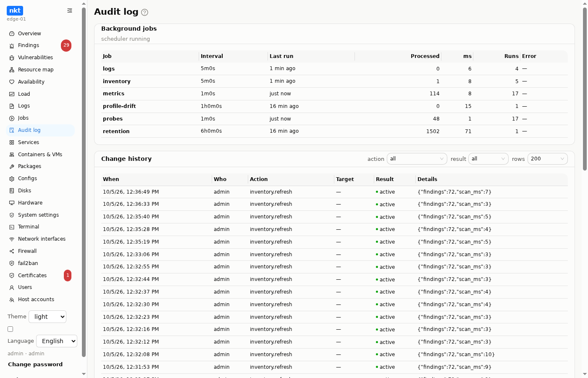Select the profile-drift job row name
This screenshot has width=588, height=378.
(119, 106)
